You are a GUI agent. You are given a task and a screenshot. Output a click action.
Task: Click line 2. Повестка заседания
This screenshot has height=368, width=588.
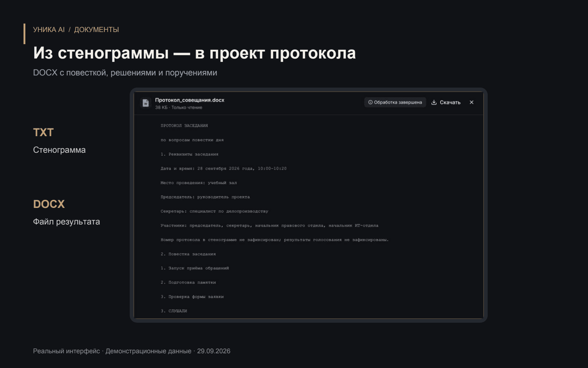click(x=188, y=254)
